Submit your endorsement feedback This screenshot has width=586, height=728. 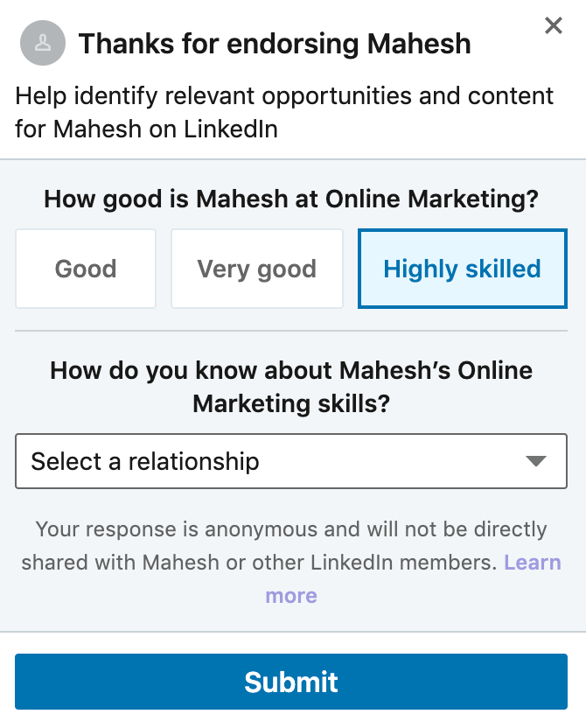(291, 684)
